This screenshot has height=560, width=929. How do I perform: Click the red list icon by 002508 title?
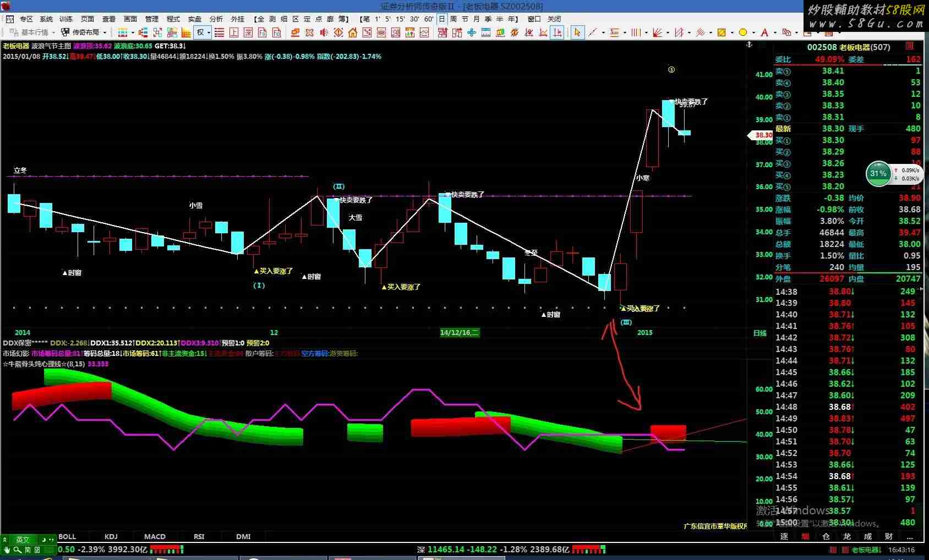910,46
